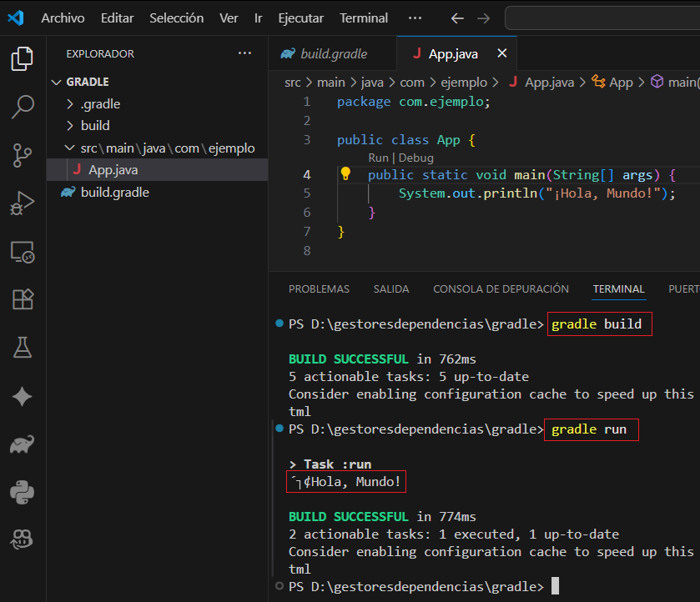Image resolution: width=700 pixels, height=602 pixels.
Task: Open the Run and Debug view icon
Action: [23, 203]
